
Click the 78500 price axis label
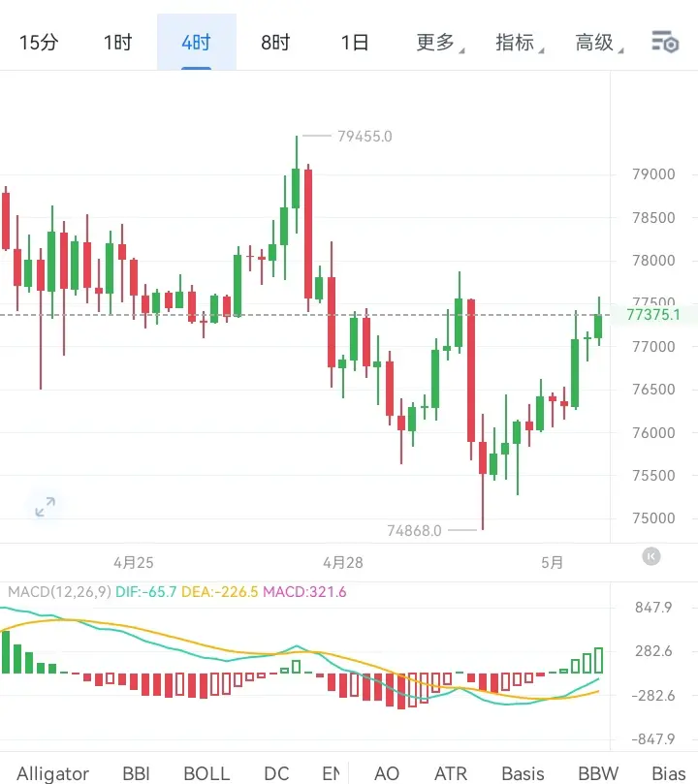pos(653,217)
